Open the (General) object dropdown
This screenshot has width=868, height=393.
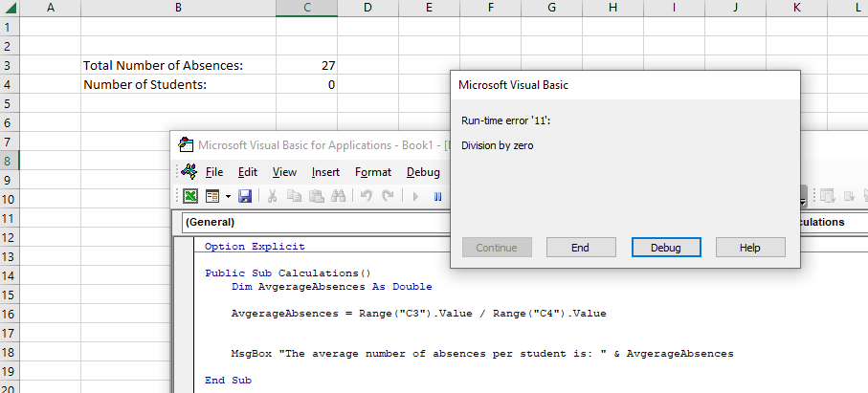(x=316, y=222)
